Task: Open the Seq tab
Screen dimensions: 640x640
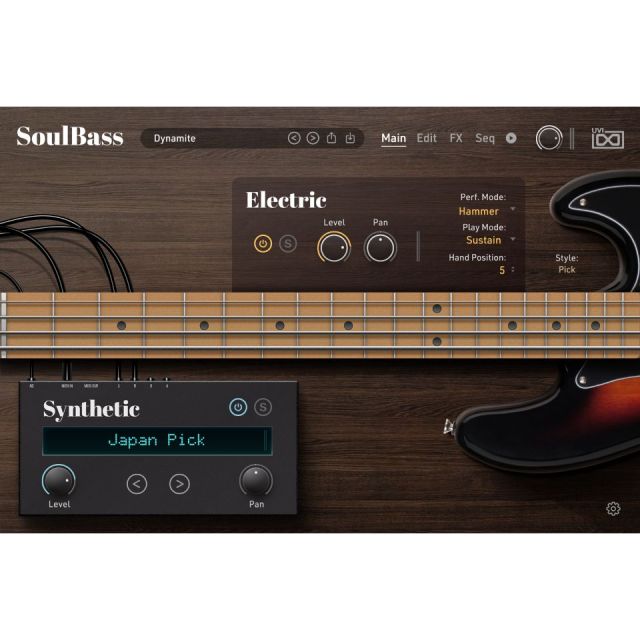Action: tap(485, 138)
